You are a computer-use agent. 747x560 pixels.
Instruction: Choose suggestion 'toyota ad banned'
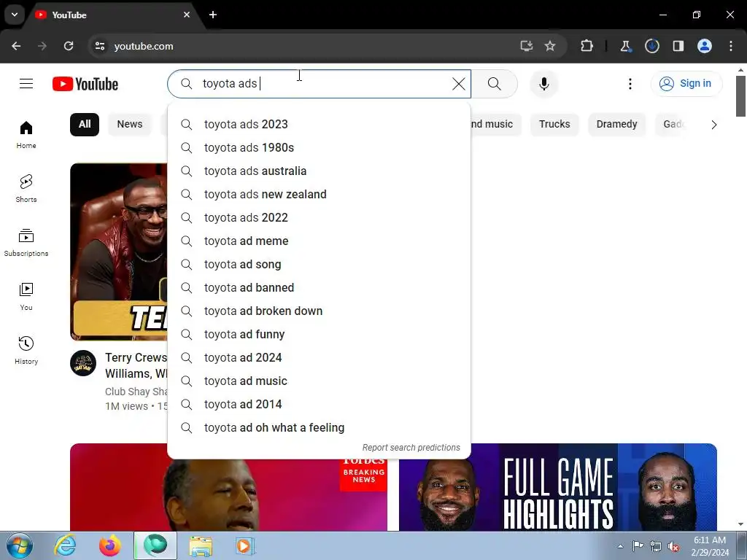click(x=320, y=287)
